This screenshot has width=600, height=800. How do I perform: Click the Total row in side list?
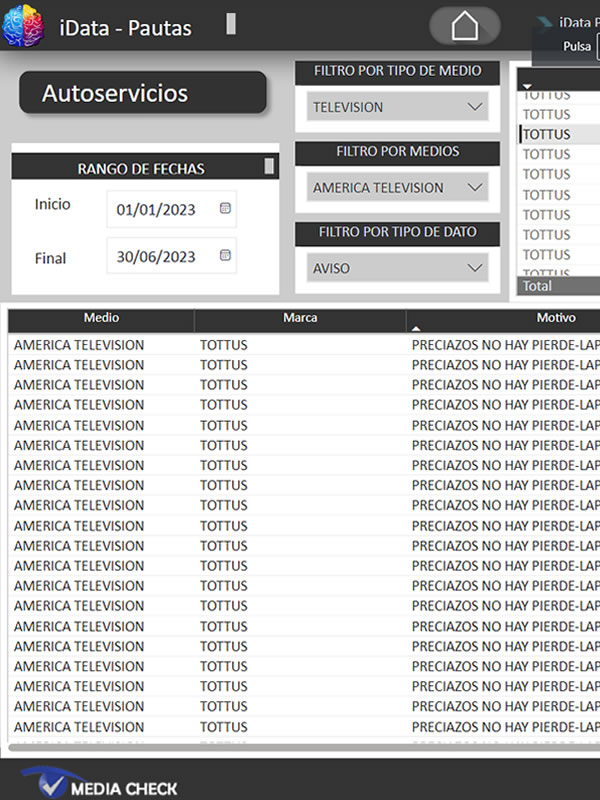click(560, 286)
